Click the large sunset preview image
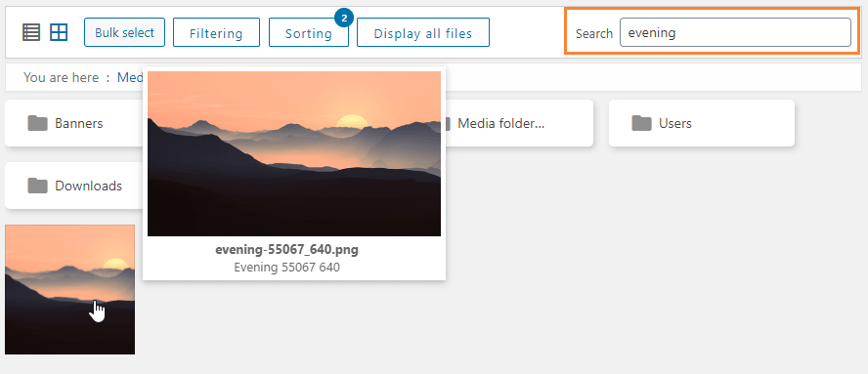The image size is (868, 374). click(x=294, y=154)
